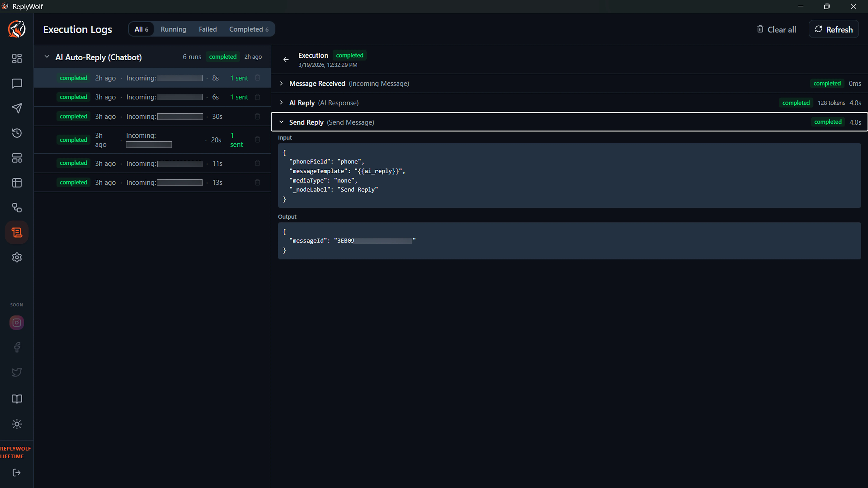Click the completed badge in the 30s run row
The image size is (868, 488).
(x=73, y=117)
